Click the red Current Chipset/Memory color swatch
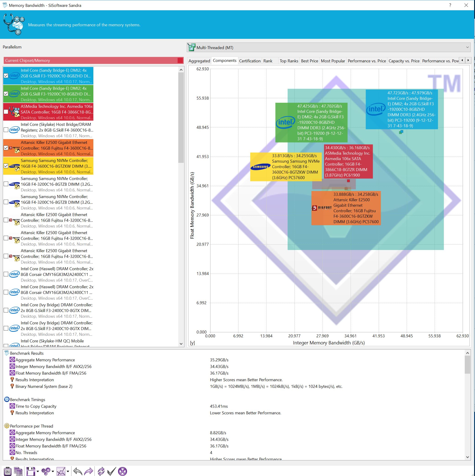 (180, 60)
